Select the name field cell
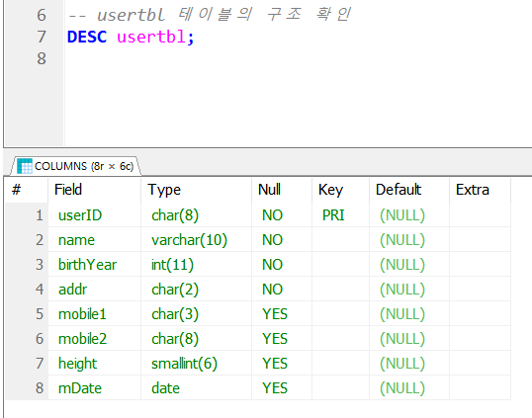 pos(94,240)
